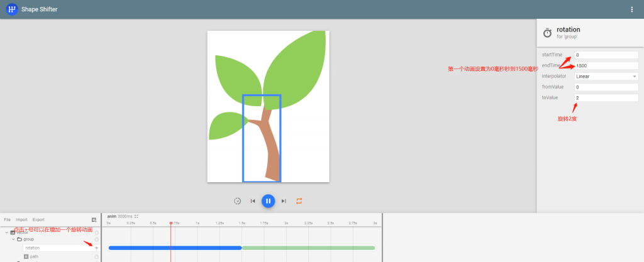Click the endTime input field
Viewport: 644px width, 262px height.
click(x=606, y=65)
